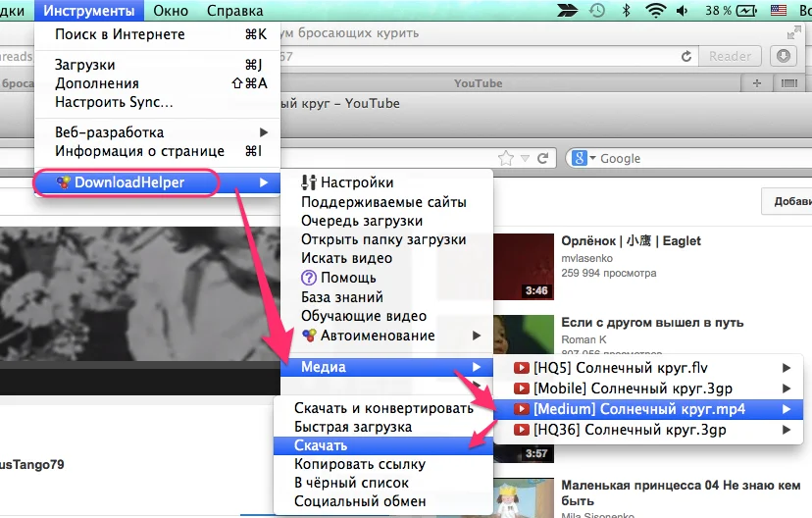Screen dimensions: 812x518
Task: Click the bookmark star icon
Action: coord(506,158)
